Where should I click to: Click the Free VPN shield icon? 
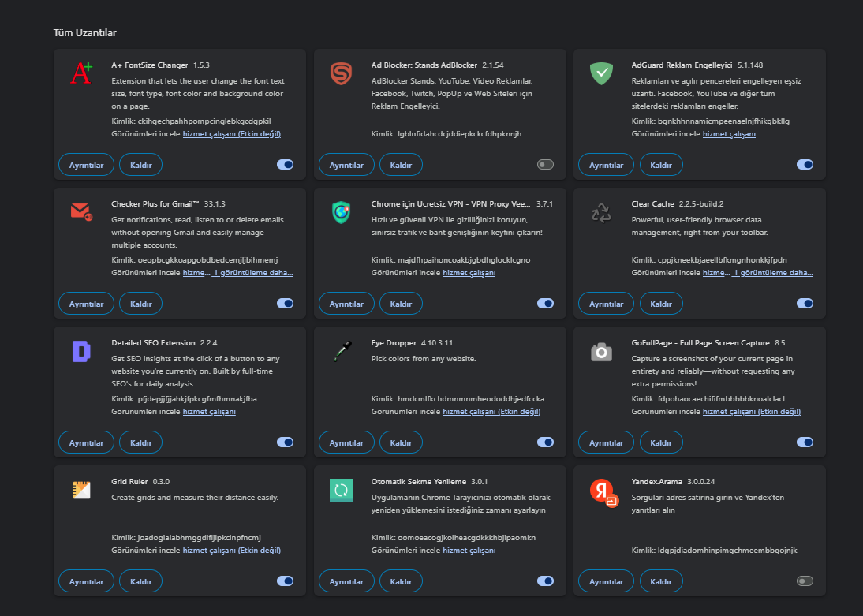(x=342, y=212)
